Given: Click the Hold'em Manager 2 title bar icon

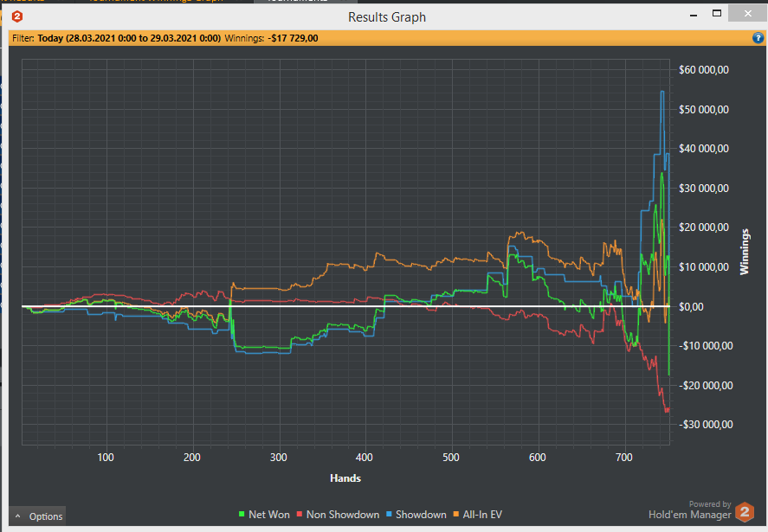Looking at the screenshot, I should coord(16,16).
